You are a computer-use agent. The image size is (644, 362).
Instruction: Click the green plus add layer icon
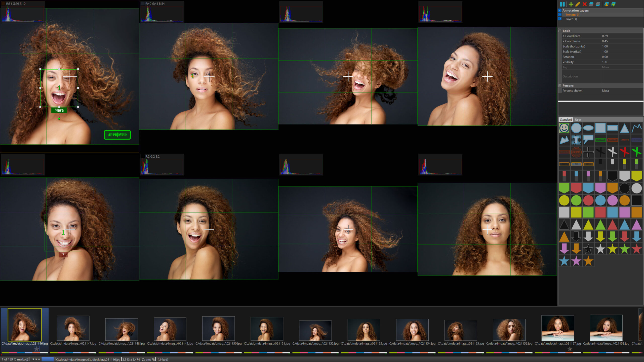tap(571, 4)
